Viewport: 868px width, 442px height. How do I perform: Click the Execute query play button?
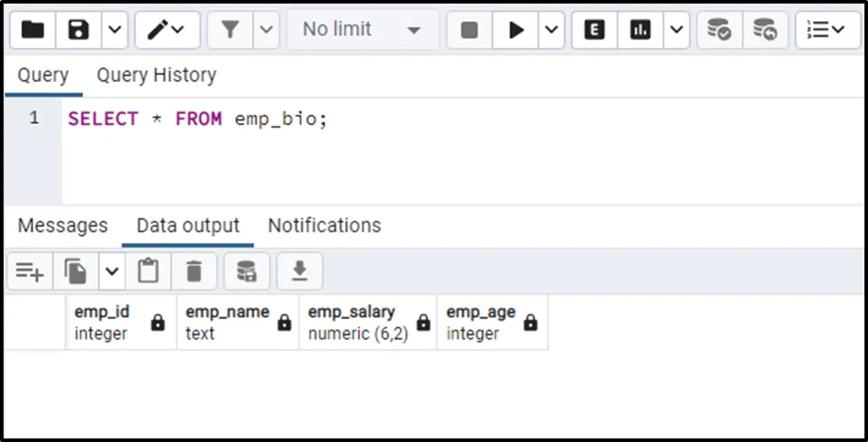point(515,30)
